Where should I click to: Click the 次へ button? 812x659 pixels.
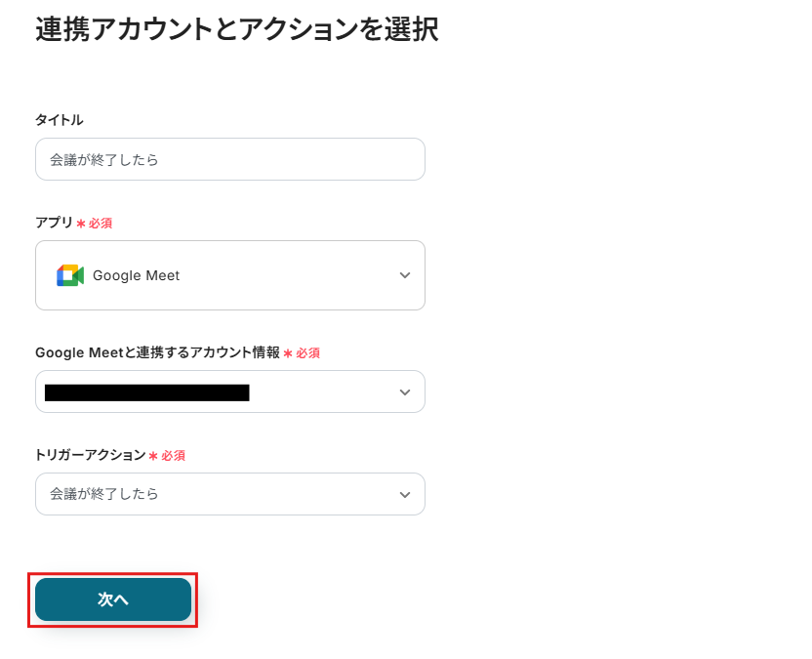point(113,599)
